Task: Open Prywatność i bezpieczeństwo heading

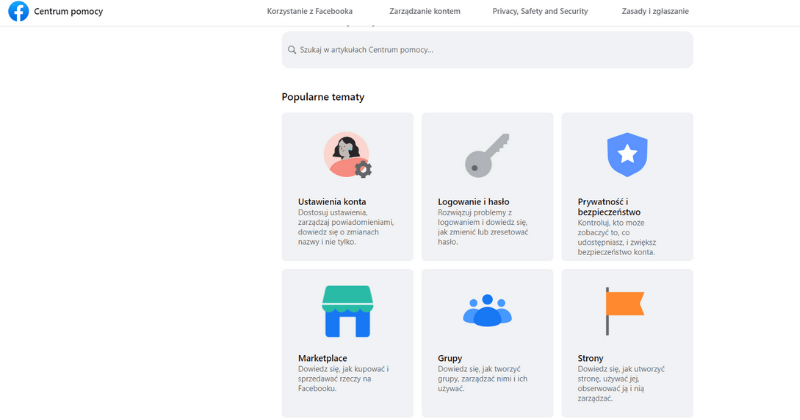Action: (609, 207)
